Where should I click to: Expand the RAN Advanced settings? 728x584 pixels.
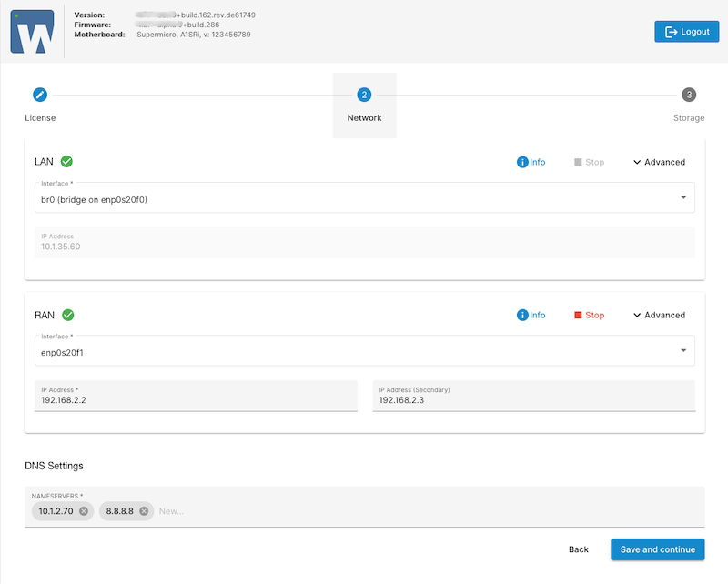659,315
